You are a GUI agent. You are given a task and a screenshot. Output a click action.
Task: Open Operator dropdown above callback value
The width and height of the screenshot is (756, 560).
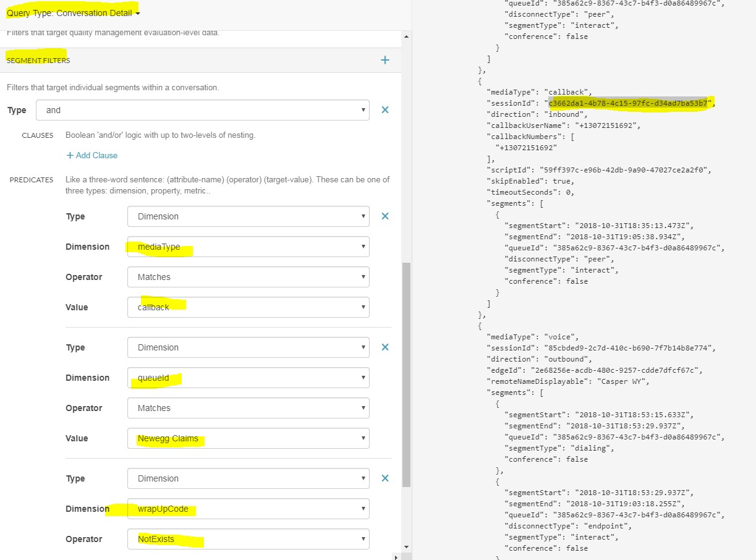click(248, 277)
